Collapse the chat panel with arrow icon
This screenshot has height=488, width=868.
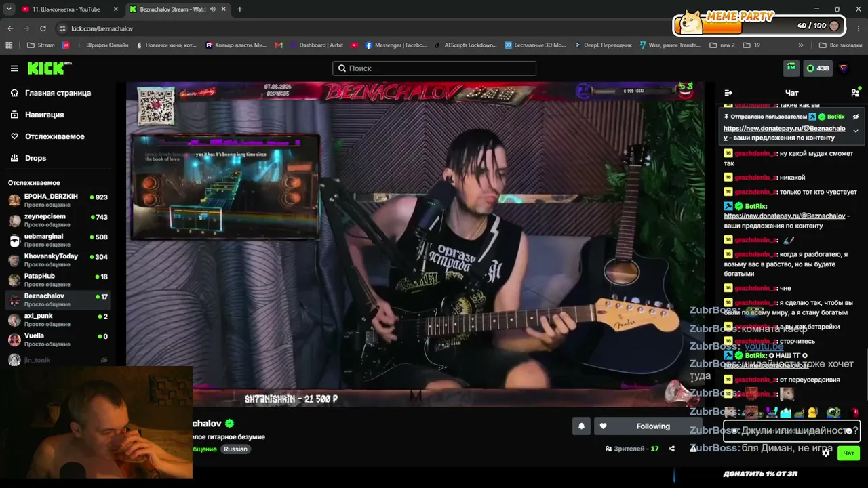point(728,93)
